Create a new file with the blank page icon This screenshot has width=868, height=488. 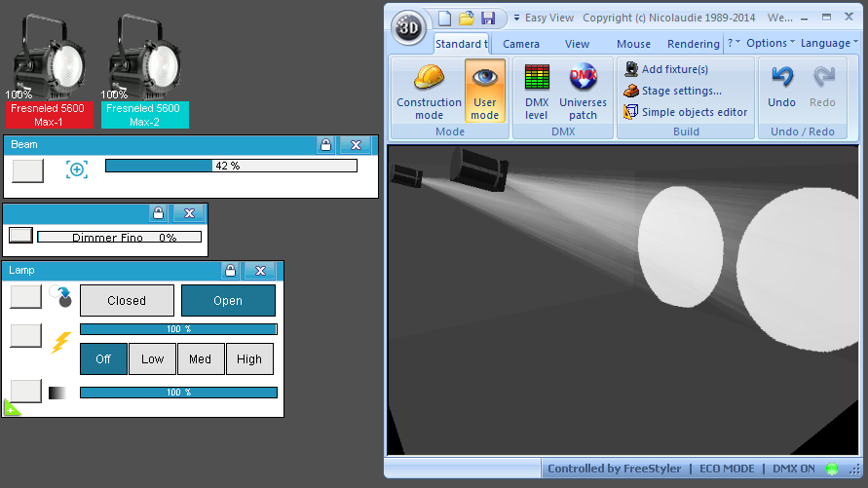click(444, 19)
